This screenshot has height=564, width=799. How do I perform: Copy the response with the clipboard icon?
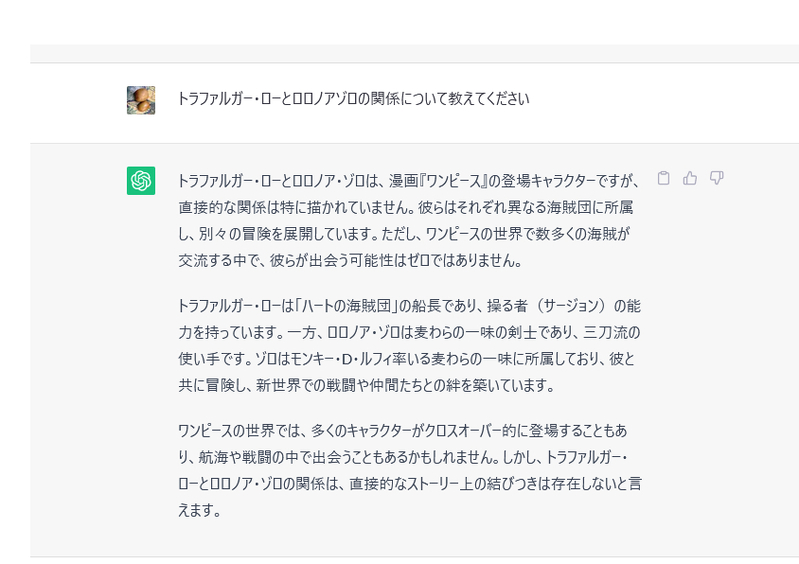[663, 178]
